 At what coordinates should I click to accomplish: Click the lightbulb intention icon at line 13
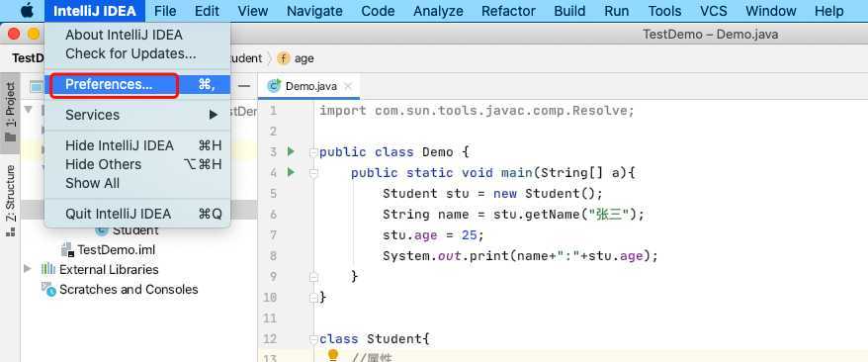(333, 355)
